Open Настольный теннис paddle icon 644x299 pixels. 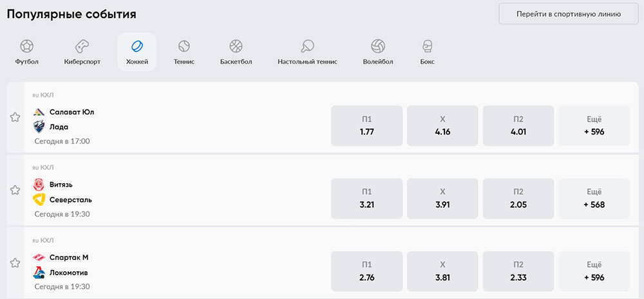coord(307,46)
